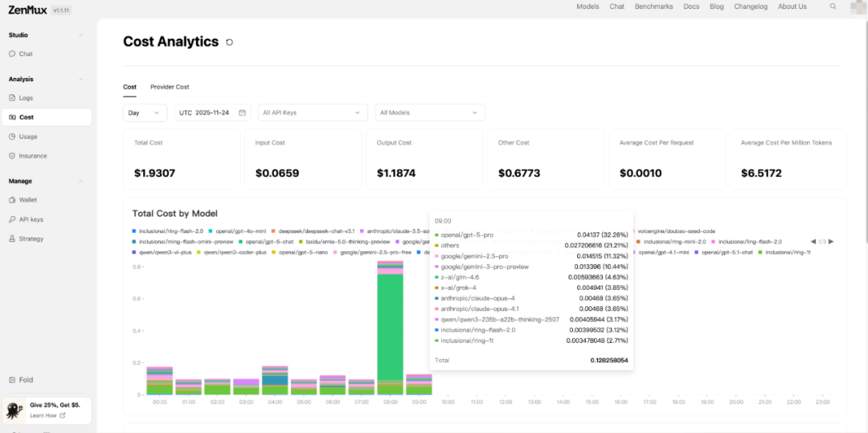The width and height of the screenshot is (868, 433).
Task: Click the Usage pie chart icon
Action: (13, 137)
